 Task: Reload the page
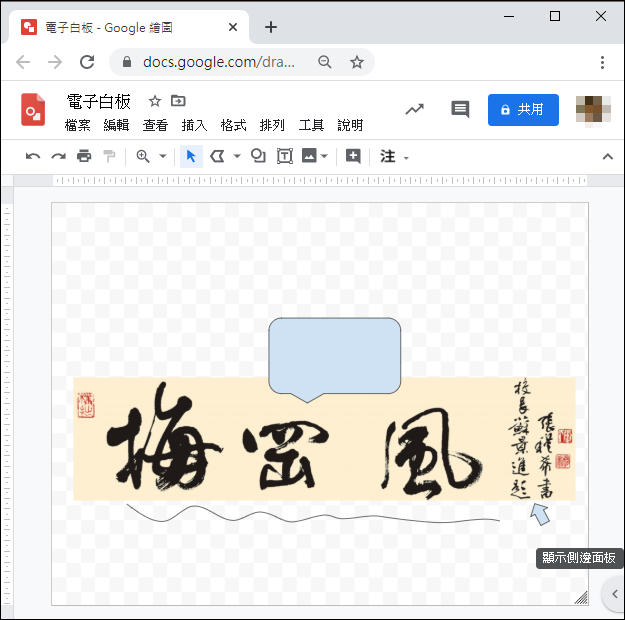(x=87, y=62)
